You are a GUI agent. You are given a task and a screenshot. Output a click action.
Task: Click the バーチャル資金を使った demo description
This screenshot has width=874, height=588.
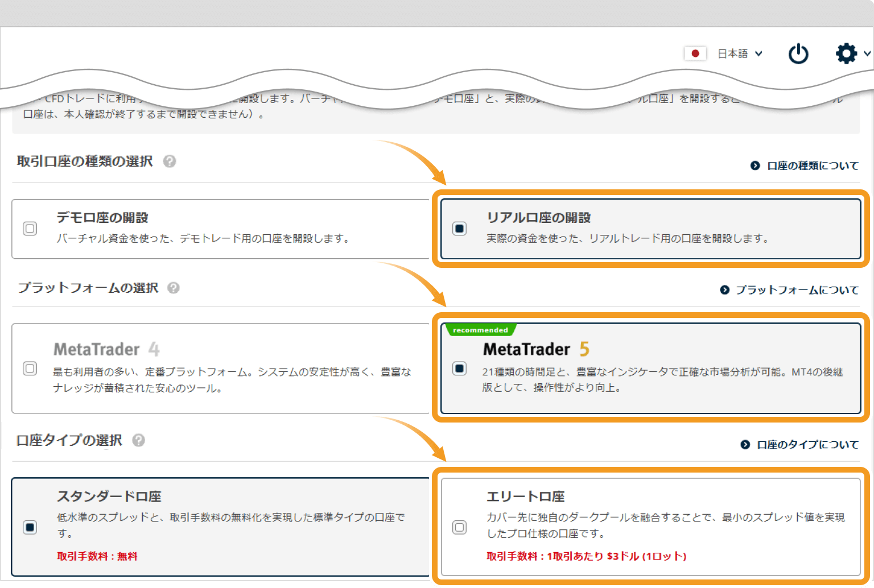click(x=203, y=238)
